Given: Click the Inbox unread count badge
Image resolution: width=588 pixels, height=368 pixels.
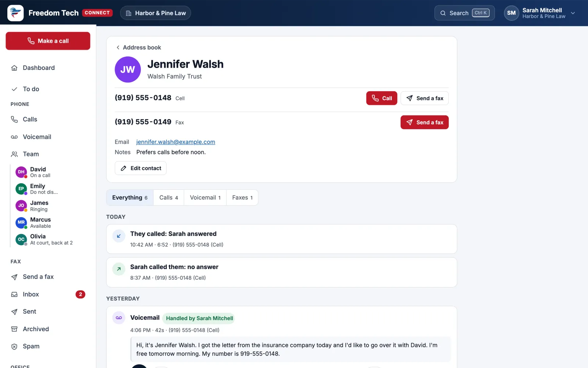Looking at the screenshot, I should (x=80, y=294).
